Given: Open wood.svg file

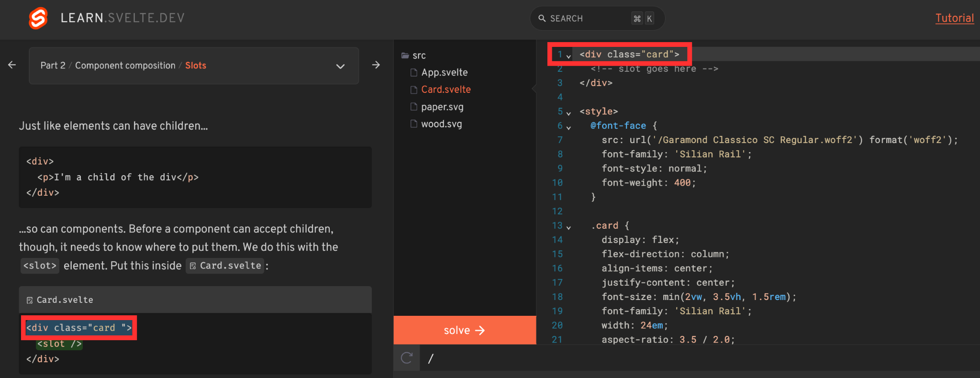Looking at the screenshot, I should click(442, 124).
